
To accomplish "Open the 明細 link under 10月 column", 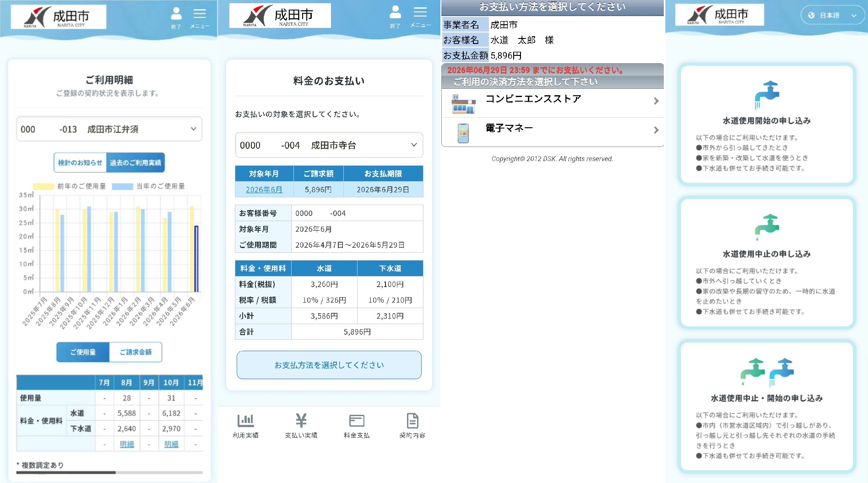I will (171, 444).
